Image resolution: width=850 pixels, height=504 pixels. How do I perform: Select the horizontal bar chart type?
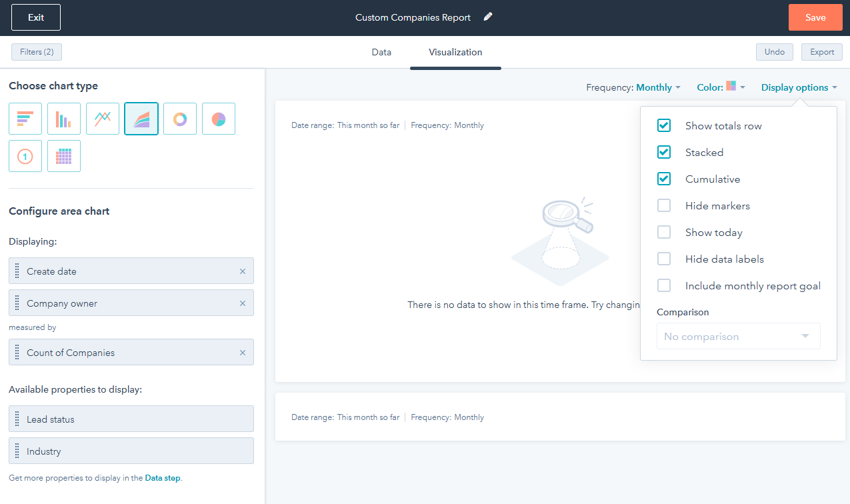[x=25, y=118]
